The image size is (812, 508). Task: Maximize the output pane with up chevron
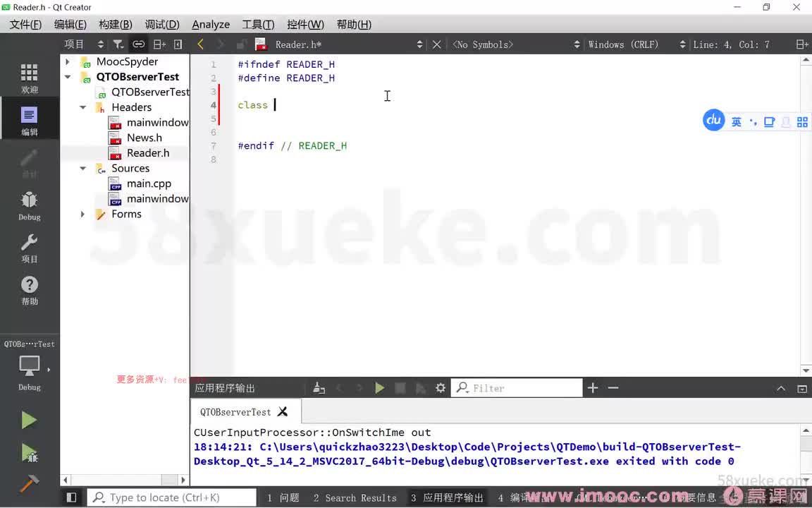pos(781,388)
